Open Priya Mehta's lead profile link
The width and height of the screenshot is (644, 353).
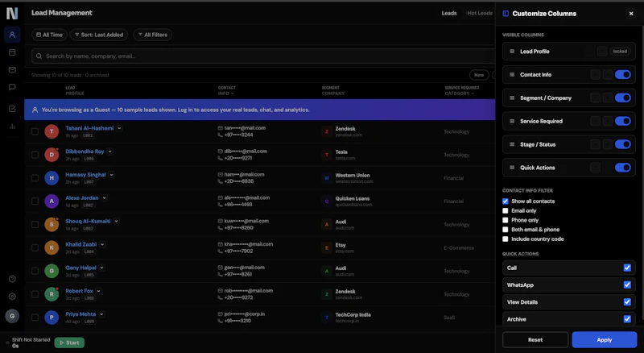pyautogui.click(x=80, y=314)
